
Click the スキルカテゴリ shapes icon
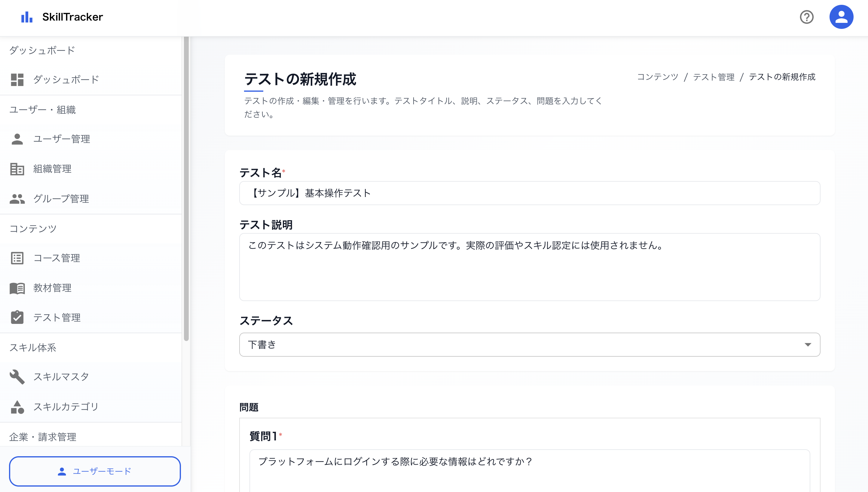pyautogui.click(x=17, y=407)
